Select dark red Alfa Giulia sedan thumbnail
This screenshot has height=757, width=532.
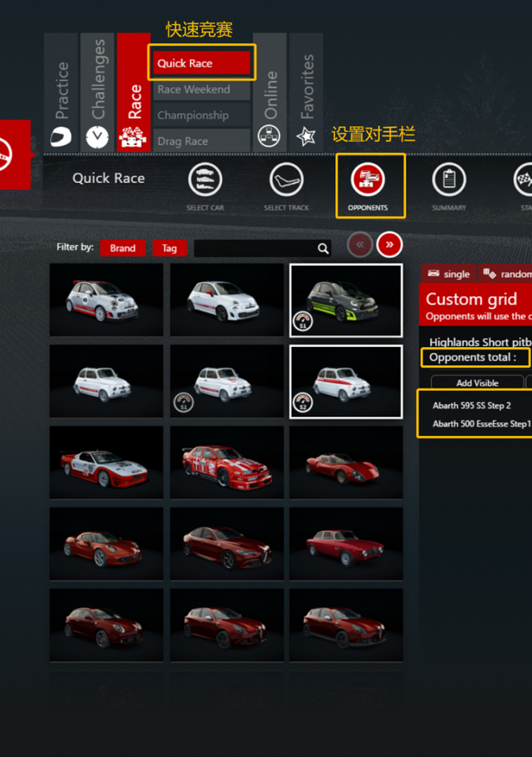(x=227, y=543)
